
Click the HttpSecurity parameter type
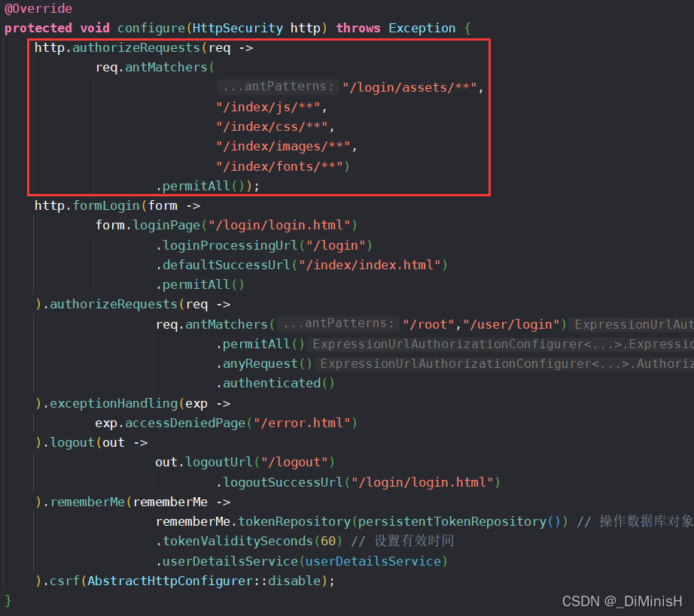point(238,29)
